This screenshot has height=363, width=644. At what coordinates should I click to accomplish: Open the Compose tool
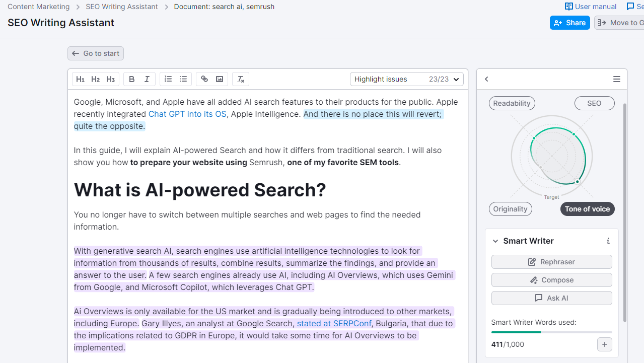[x=551, y=280]
